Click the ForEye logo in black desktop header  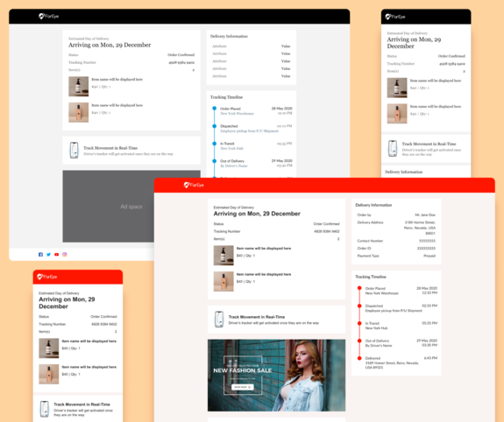[x=48, y=16]
